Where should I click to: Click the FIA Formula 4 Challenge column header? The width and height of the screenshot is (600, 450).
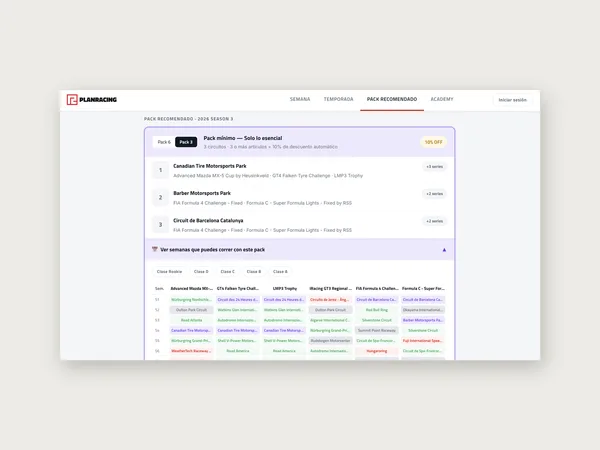[377, 289]
